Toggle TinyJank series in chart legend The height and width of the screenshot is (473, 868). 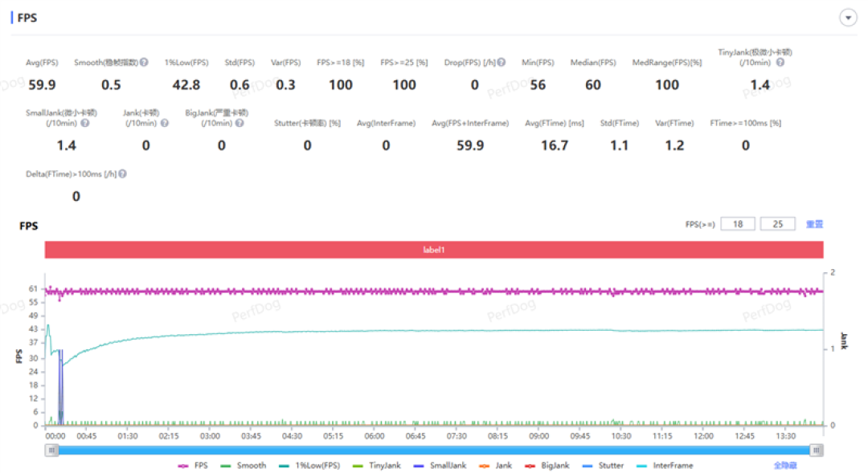tap(376, 466)
